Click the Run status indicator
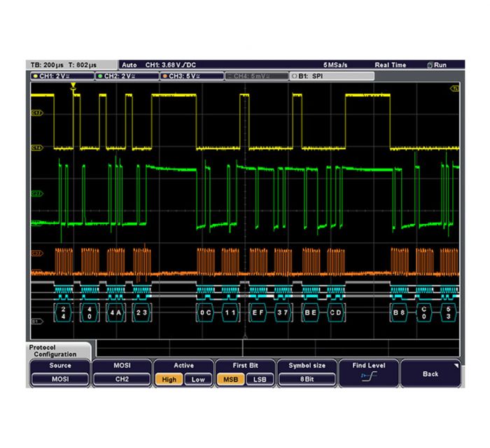Image resolution: width=490 pixels, height=448 pixels. 437,65
